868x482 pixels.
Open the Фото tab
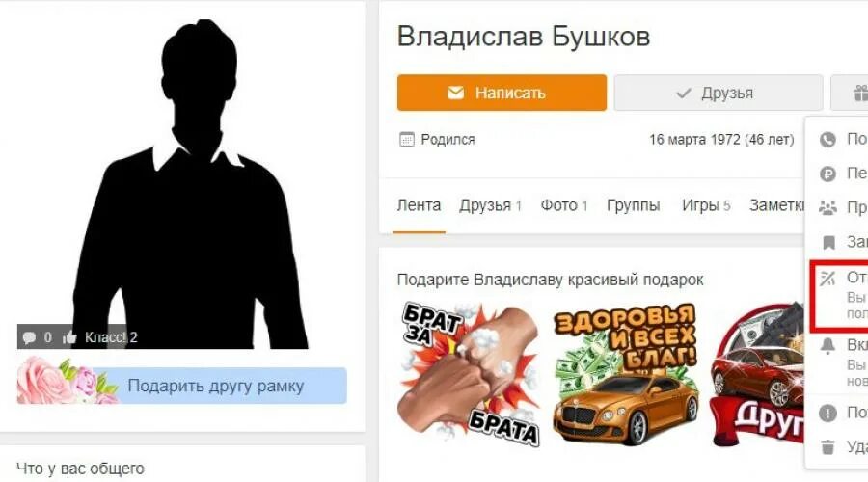pos(563,205)
